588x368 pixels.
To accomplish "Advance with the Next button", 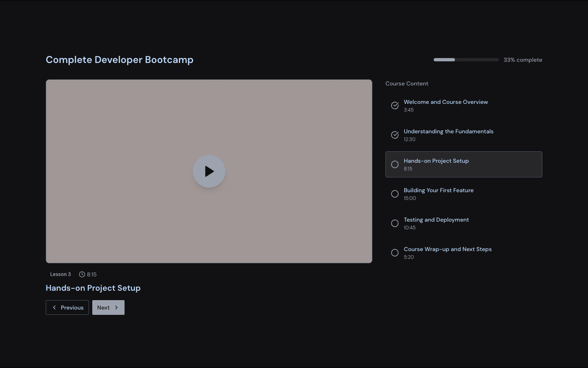I will point(108,307).
